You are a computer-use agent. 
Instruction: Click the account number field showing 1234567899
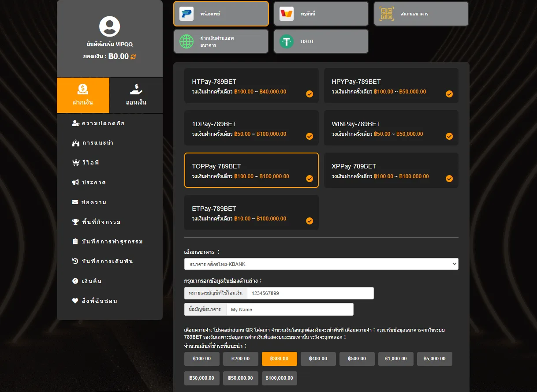point(310,293)
